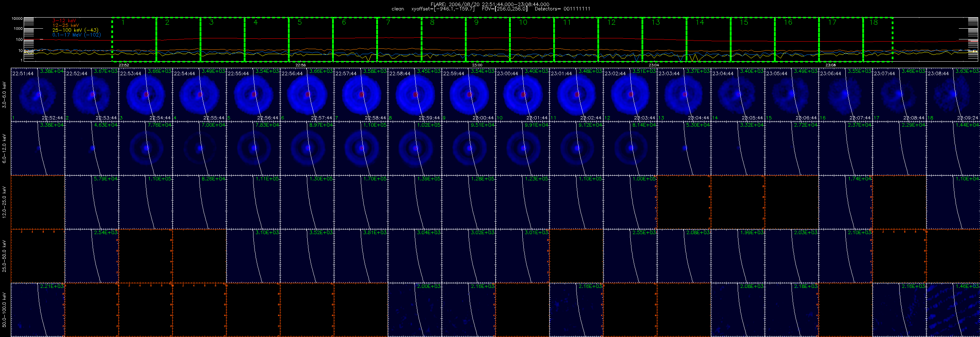This screenshot has width=980, height=337.
Task: Open the 3–6 keV image at 23:03:44
Action: click(x=683, y=95)
